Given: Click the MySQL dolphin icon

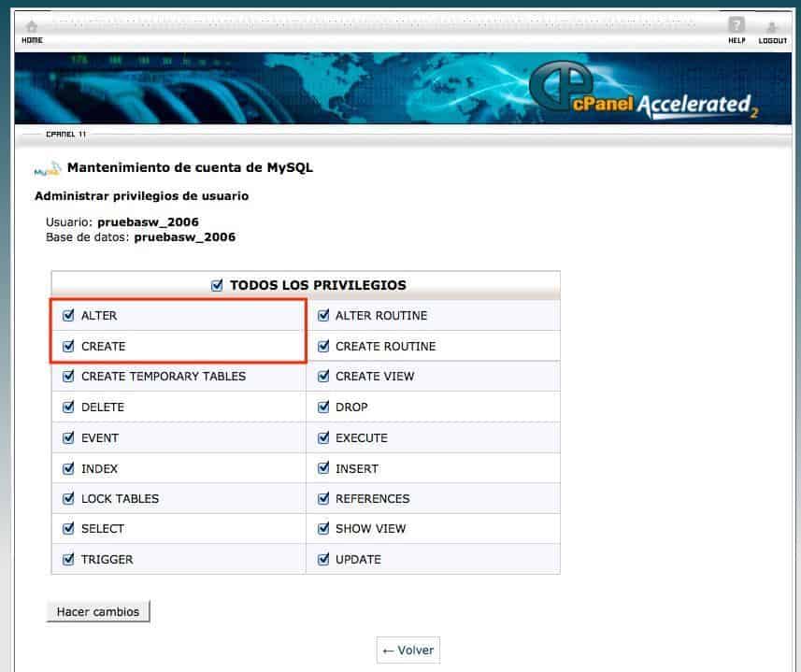Looking at the screenshot, I should [47, 169].
